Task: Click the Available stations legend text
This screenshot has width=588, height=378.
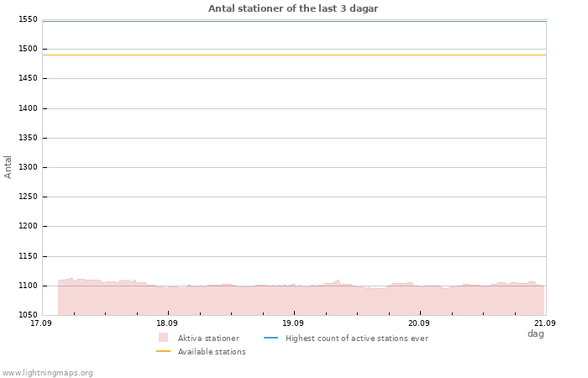Action: point(212,352)
